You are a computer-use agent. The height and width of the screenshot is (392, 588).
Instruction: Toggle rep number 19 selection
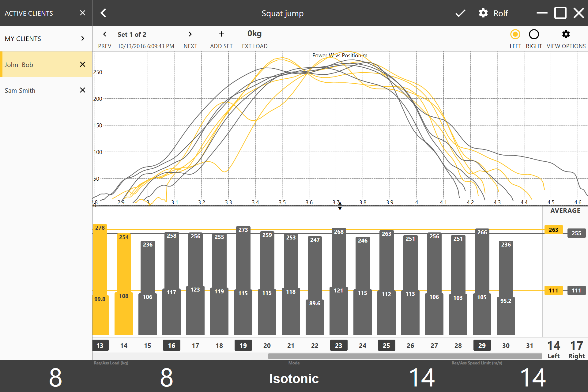(x=243, y=345)
